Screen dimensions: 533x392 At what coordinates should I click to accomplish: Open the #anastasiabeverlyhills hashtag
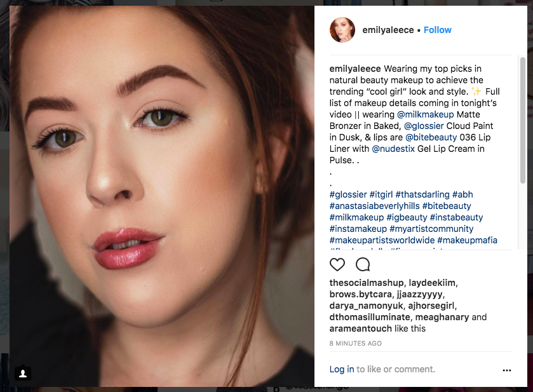[x=375, y=206]
